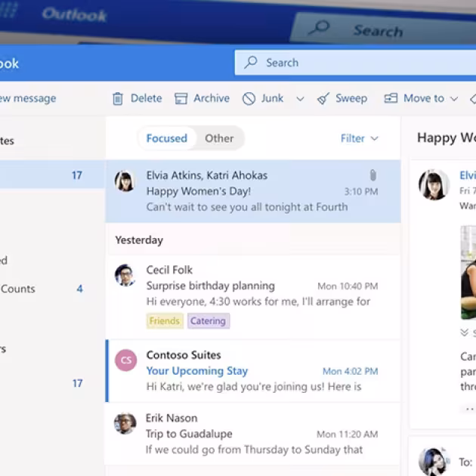Click the Delete trash icon

coord(118,99)
